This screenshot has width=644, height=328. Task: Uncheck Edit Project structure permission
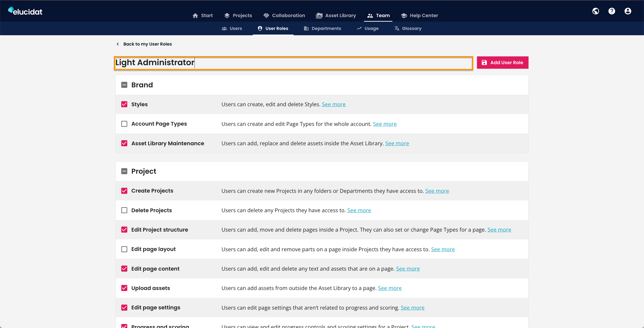pos(124,230)
